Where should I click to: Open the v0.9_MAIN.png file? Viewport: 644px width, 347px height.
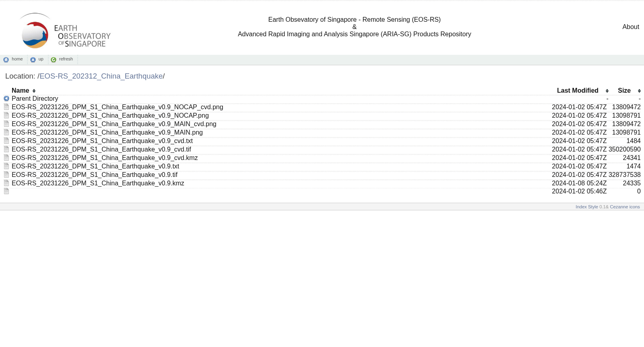tap(107, 133)
